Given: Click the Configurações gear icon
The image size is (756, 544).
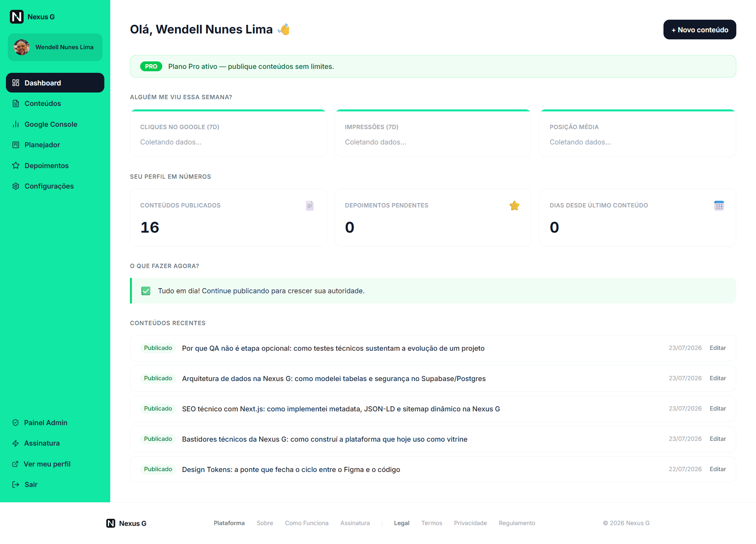Looking at the screenshot, I should (16, 186).
